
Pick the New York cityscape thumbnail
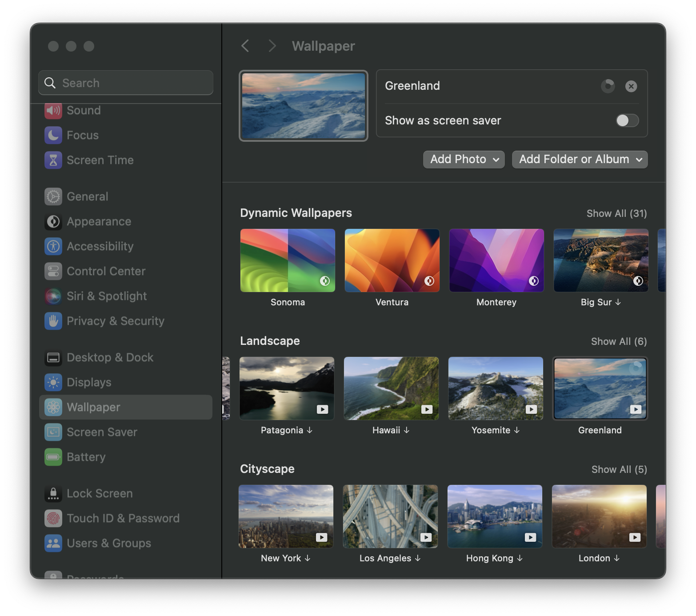286,516
